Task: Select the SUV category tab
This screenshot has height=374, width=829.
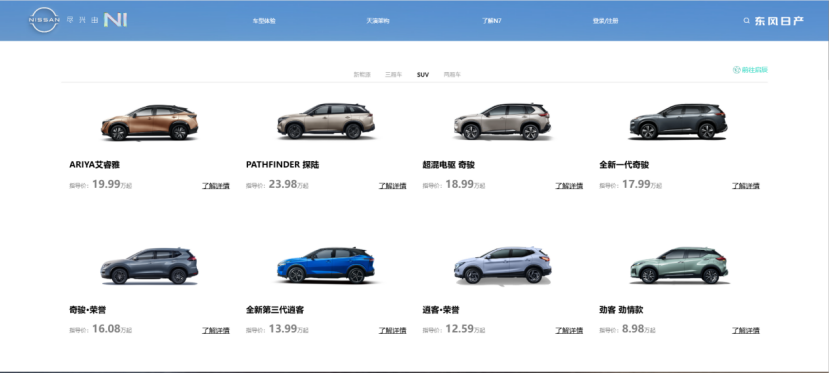Action: tap(423, 75)
